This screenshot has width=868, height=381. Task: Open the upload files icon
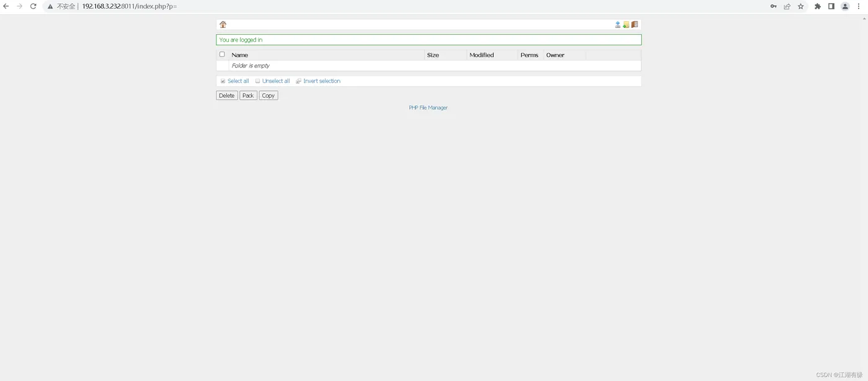click(618, 25)
